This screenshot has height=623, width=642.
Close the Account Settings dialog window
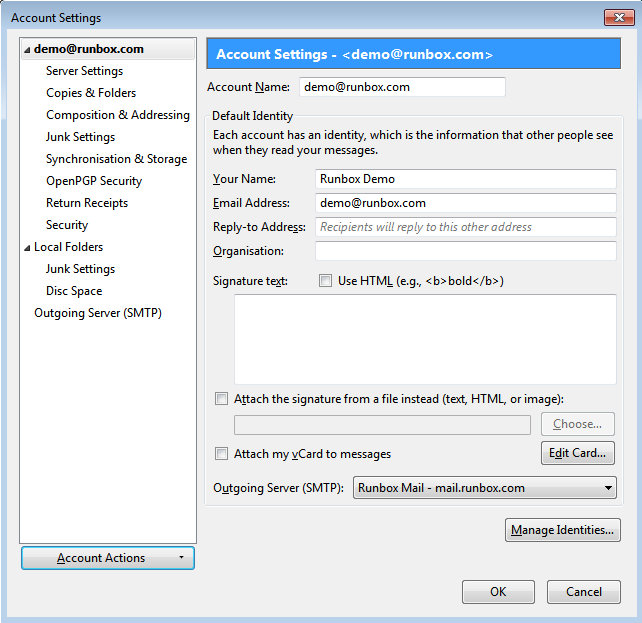[616, 17]
